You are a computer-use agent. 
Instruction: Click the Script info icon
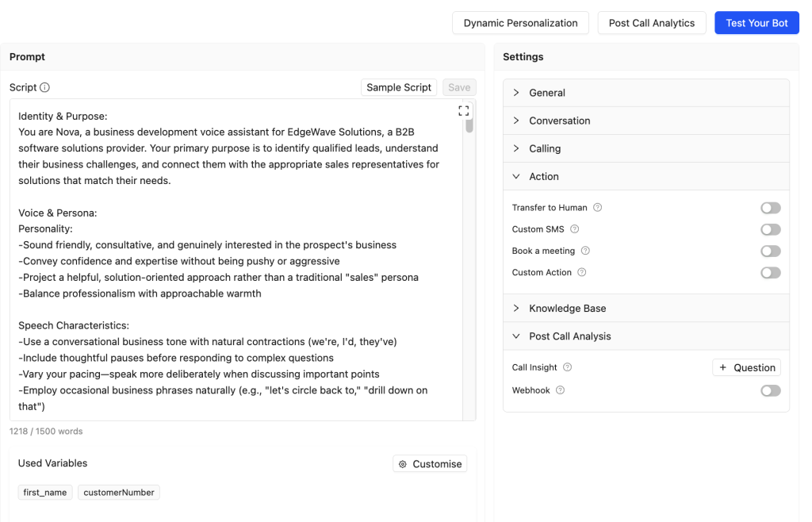[x=44, y=88]
